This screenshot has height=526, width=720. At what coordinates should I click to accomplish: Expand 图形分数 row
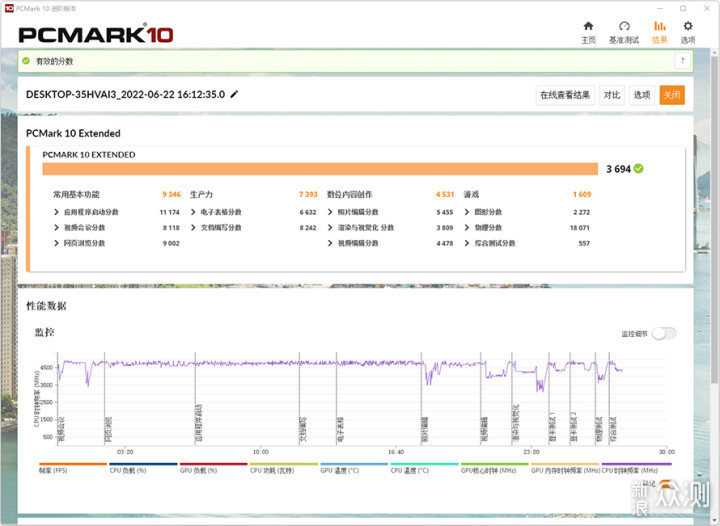tap(467, 212)
